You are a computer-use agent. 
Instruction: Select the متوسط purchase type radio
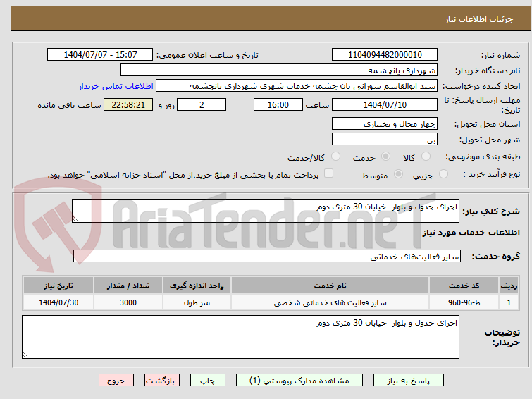click(x=398, y=174)
